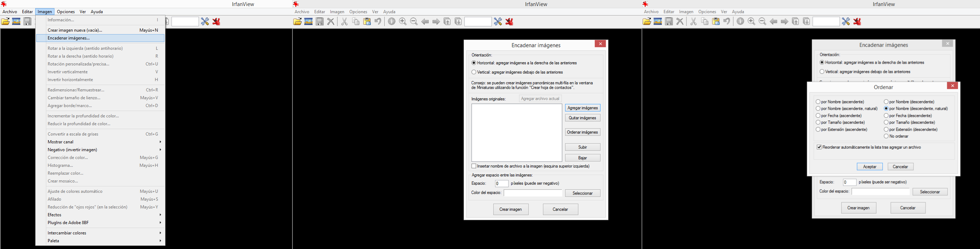Image resolution: width=980 pixels, height=249 pixels.
Task: Click the open file icon in the middle window
Action: click(x=297, y=22)
